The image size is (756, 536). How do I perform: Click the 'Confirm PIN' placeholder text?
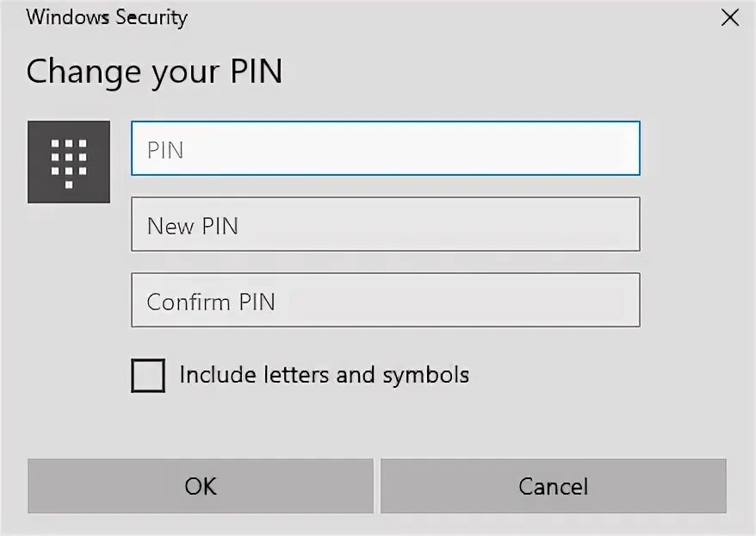[x=211, y=302]
